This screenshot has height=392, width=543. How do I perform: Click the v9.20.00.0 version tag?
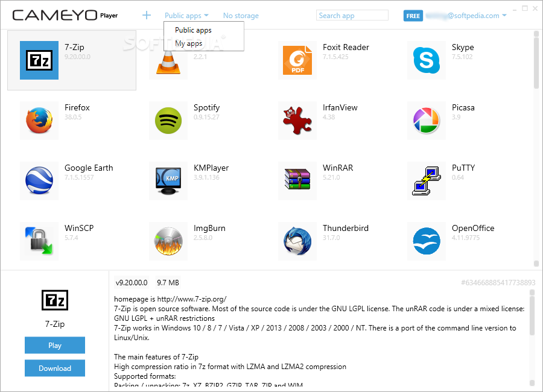tap(132, 283)
